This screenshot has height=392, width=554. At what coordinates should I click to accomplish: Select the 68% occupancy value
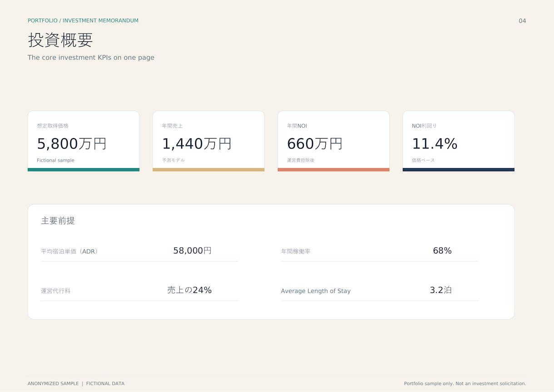click(x=442, y=251)
